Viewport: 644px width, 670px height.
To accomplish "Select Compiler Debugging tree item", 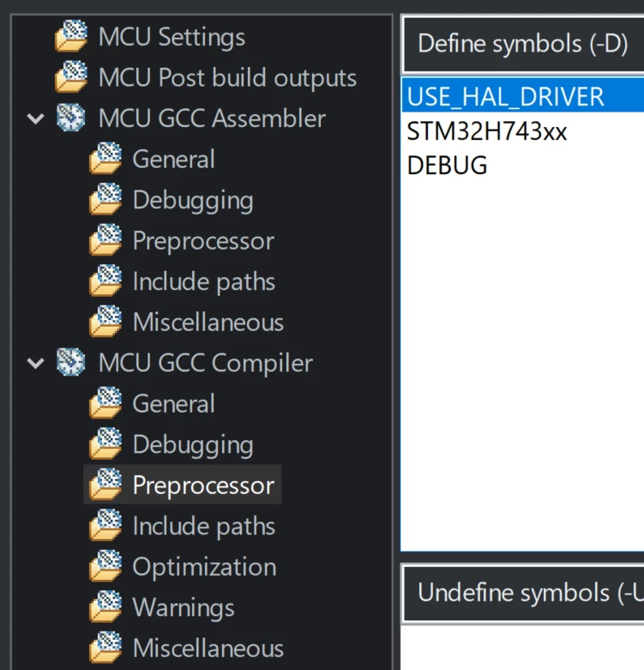I will click(x=193, y=444).
